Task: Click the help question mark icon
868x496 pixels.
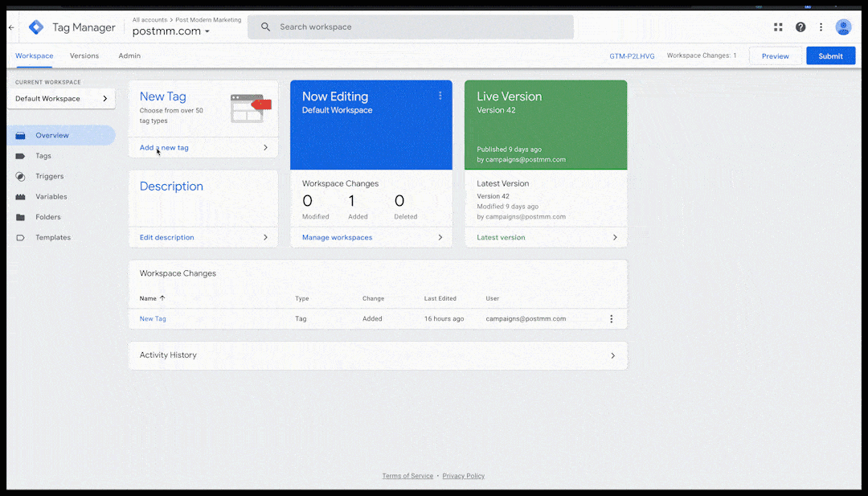Action: click(x=800, y=27)
